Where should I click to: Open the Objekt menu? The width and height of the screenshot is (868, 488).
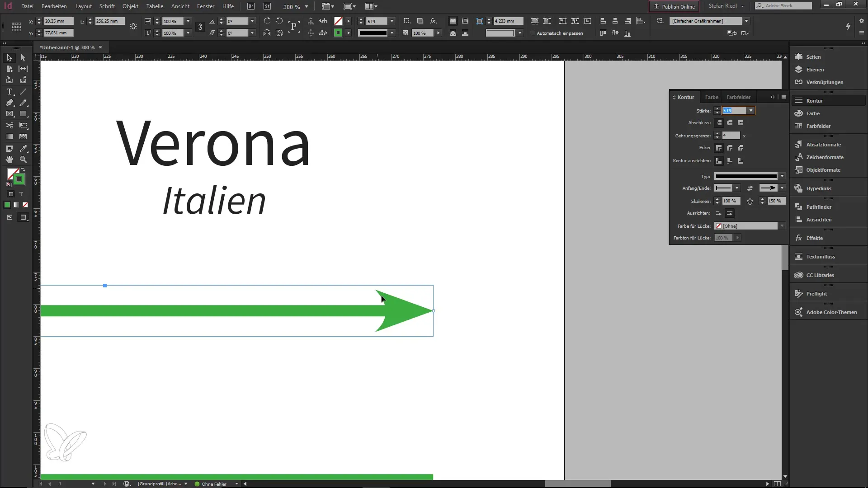pos(130,6)
